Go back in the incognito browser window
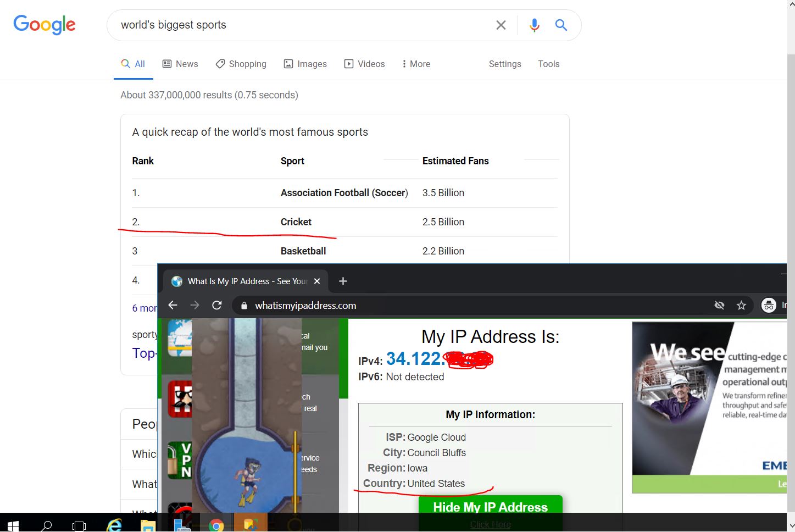This screenshot has height=532, width=795. 173,306
